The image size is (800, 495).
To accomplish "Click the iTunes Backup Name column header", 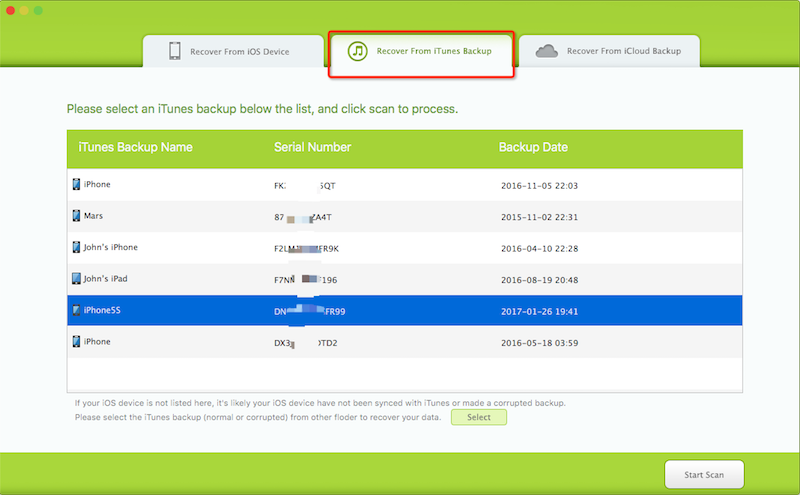I will tap(135, 147).
